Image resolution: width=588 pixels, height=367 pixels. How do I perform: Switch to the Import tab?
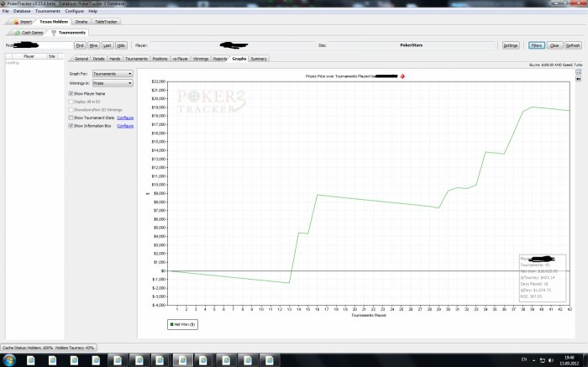(x=23, y=22)
